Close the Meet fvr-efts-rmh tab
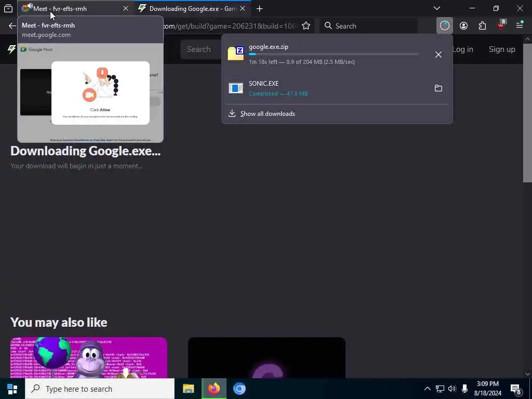This screenshot has width=532, height=399. click(126, 8)
